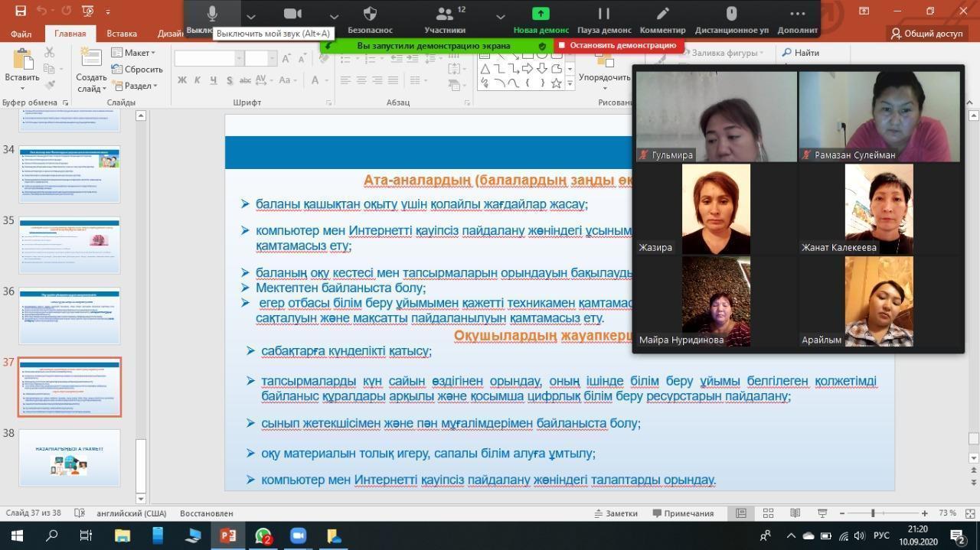Screen dimensions: 980x550
Task: Switch to reading view
Action: point(795,513)
